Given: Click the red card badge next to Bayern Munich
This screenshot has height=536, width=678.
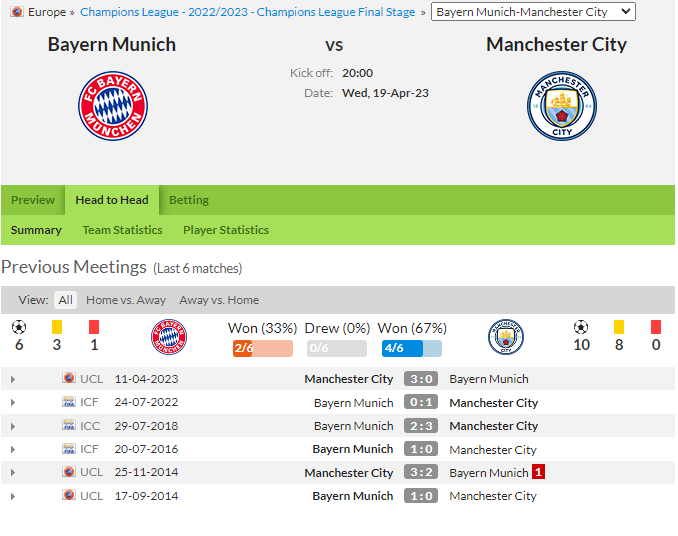Looking at the screenshot, I should [538, 472].
